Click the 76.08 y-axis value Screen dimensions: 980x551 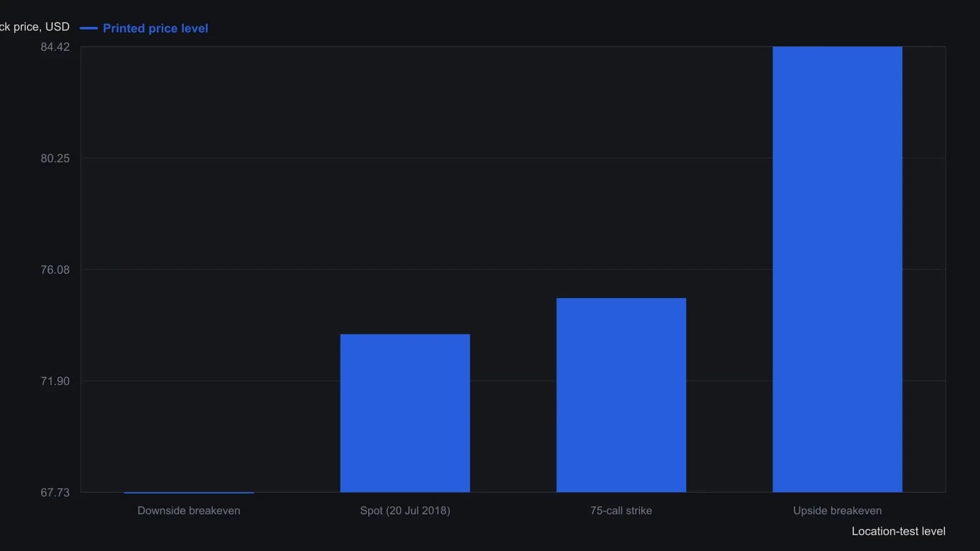point(55,270)
